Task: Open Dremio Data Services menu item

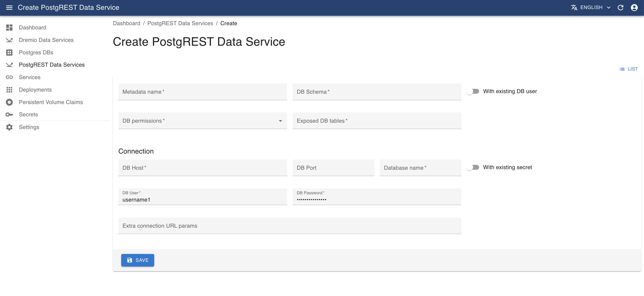Action: [x=55, y=40]
